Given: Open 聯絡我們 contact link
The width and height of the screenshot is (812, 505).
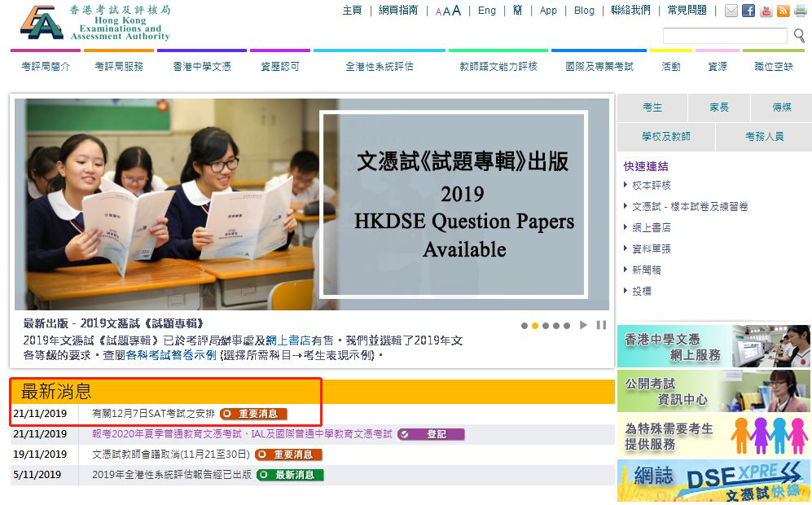Looking at the screenshot, I should pos(630,11).
